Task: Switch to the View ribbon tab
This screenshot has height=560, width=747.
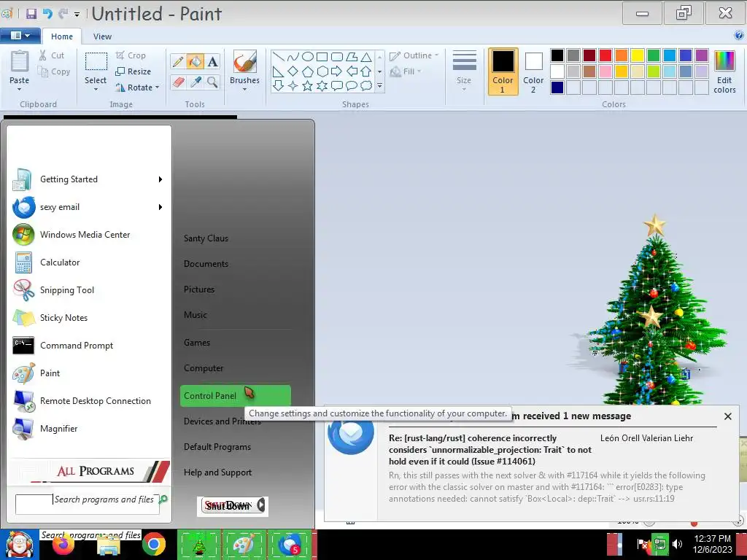Action: [x=102, y=36]
